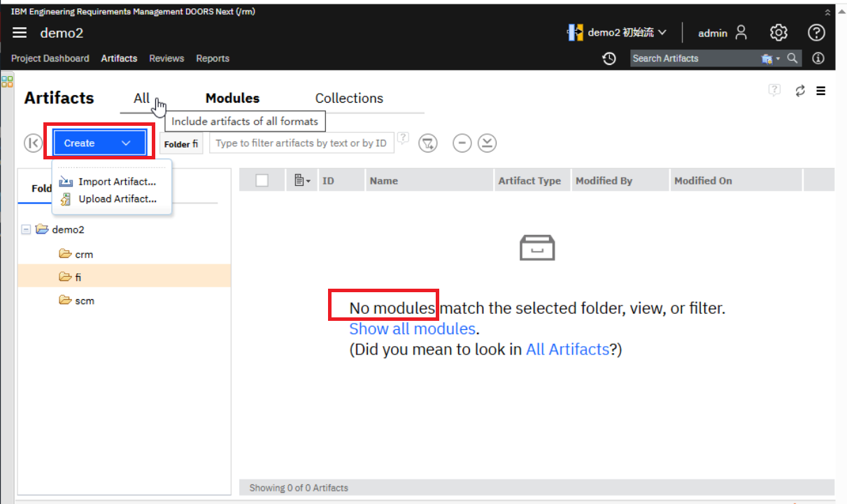Follow the All Artifacts link
This screenshot has width=847, height=504.
click(x=567, y=349)
